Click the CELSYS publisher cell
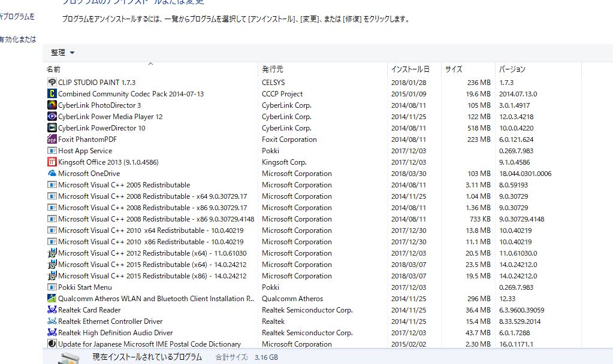 273,83
